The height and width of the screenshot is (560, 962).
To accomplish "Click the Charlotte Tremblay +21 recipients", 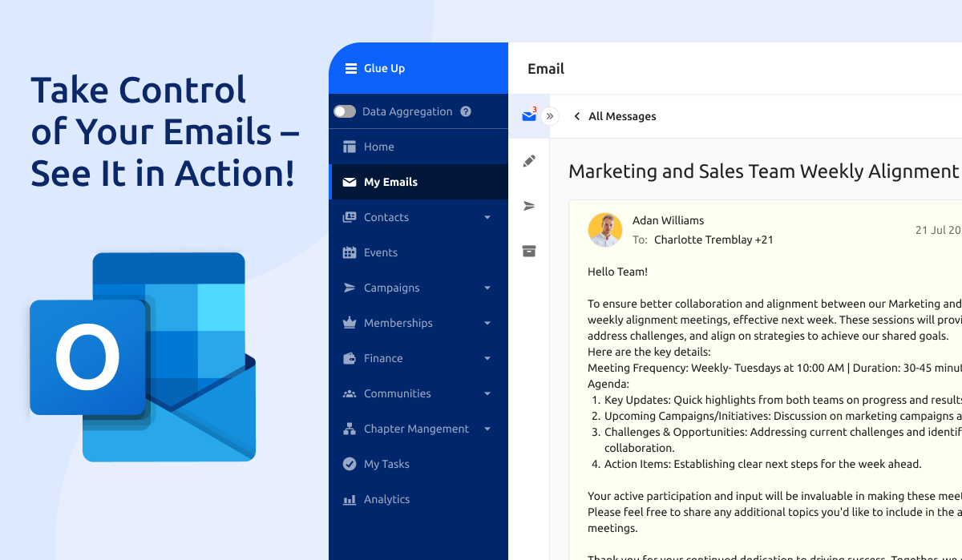I will point(713,240).
